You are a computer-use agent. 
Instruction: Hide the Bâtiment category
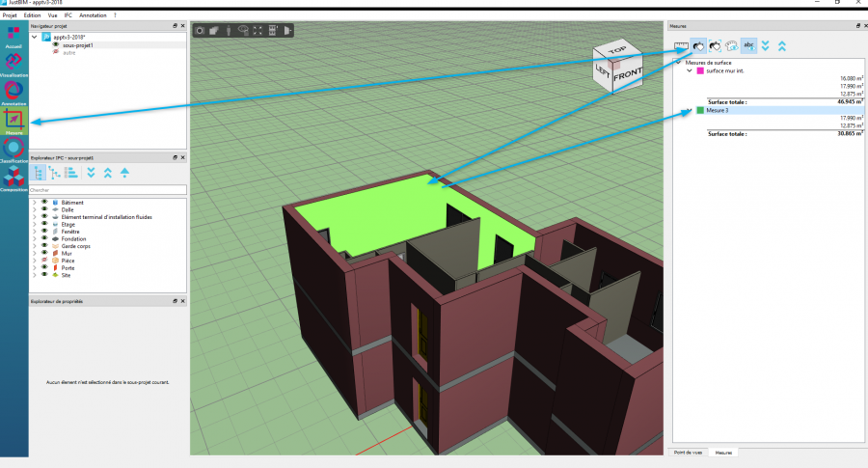point(44,202)
